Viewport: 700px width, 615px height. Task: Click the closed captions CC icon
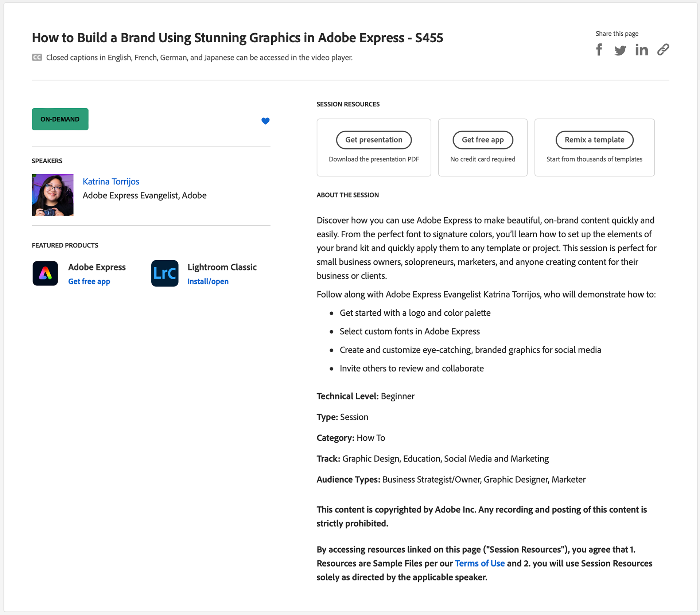tap(37, 57)
